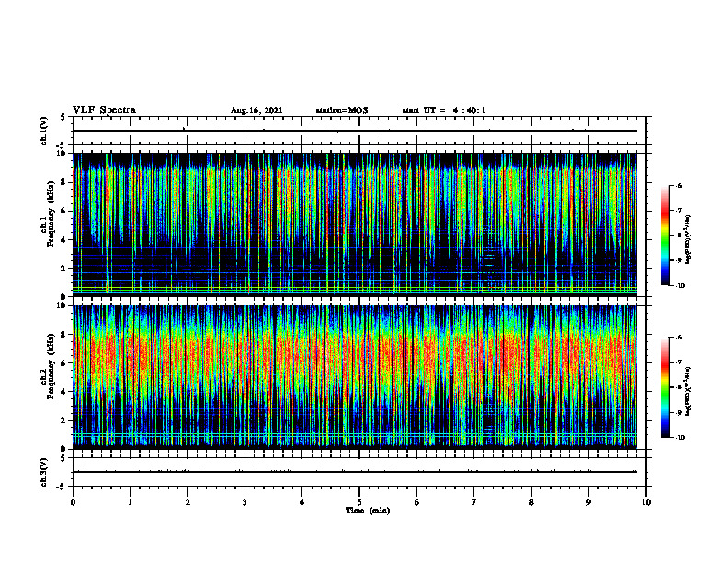Select the ch.2 frequency tick "10"

coord(63,305)
